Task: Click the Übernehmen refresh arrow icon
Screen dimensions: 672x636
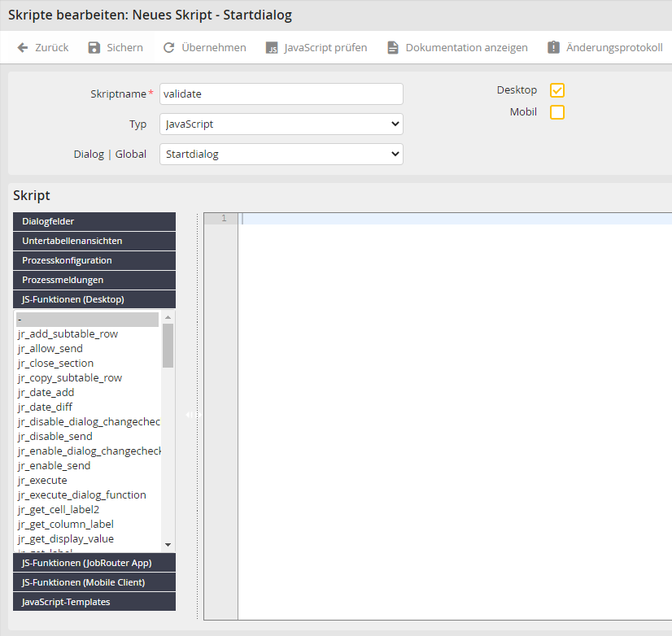Action: (169, 48)
